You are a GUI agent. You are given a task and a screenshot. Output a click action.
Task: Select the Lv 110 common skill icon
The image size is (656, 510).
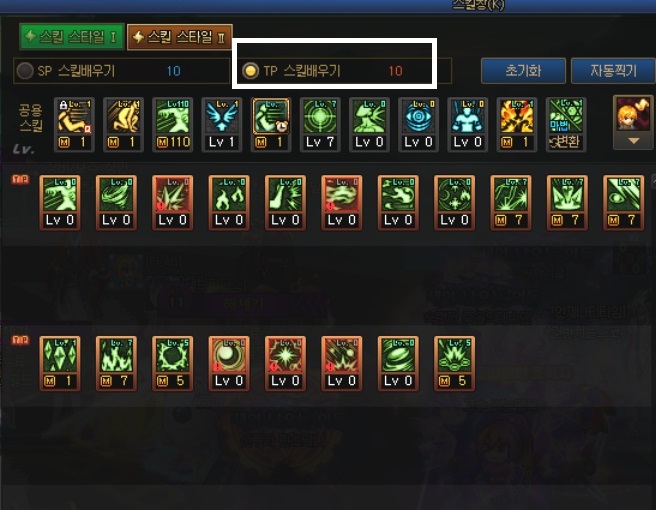coord(172,125)
